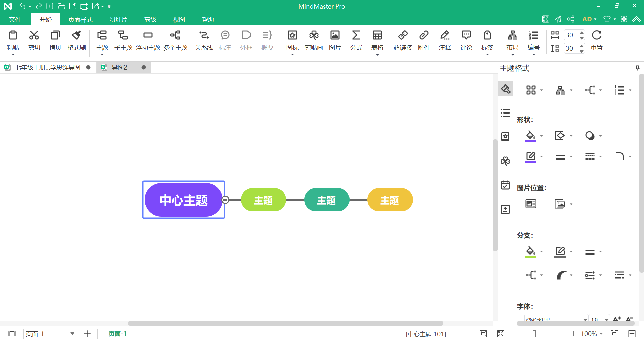Toggle the page panel icon in status bar
Screen dimensions: 644x342
[x=12, y=334]
